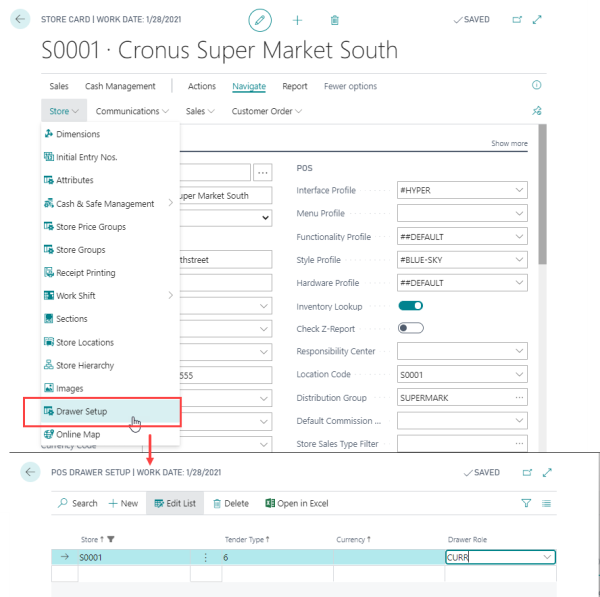The image size is (600, 597).
Task: Choose Store Price Groups menu entry
Action: tap(90, 227)
